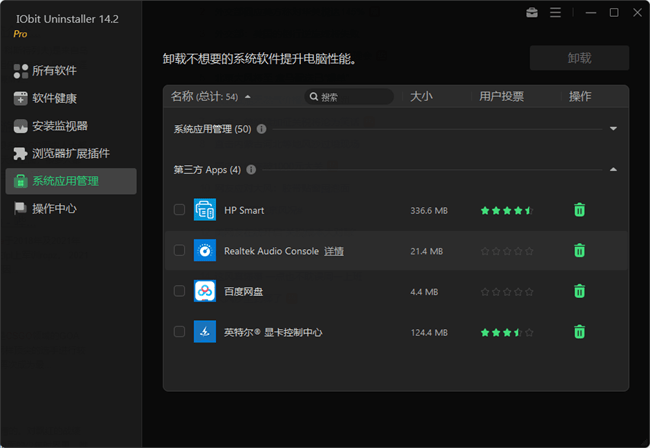Image resolution: width=650 pixels, height=448 pixels.
Task: Open the toolbox briefcase icon in title bar
Action: click(532, 13)
